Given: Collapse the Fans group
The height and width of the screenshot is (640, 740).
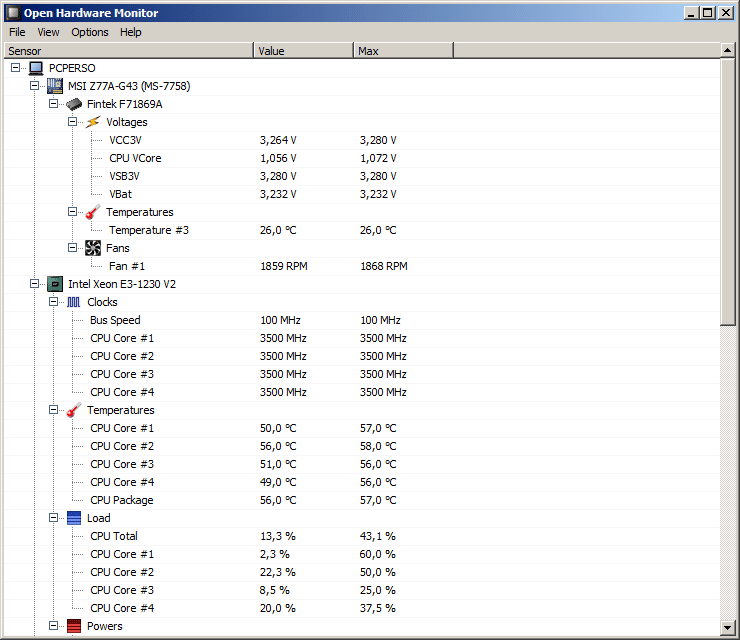Looking at the screenshot, I should click(72, 247).
